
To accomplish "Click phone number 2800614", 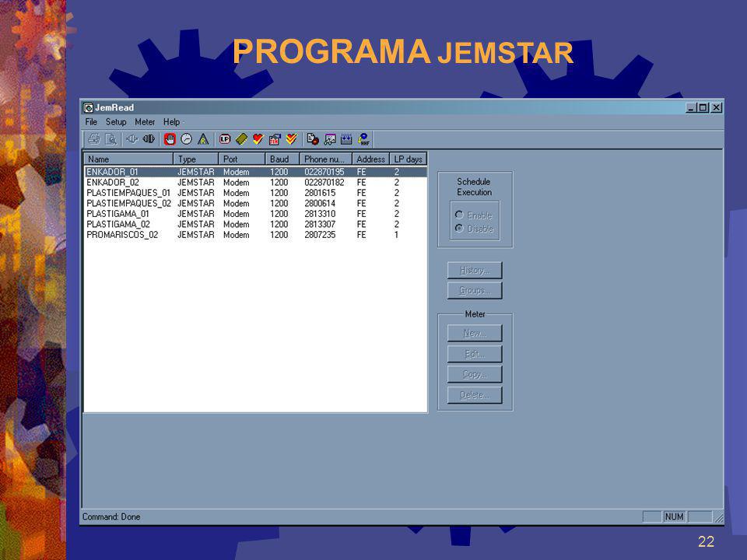I will [320, 203].
